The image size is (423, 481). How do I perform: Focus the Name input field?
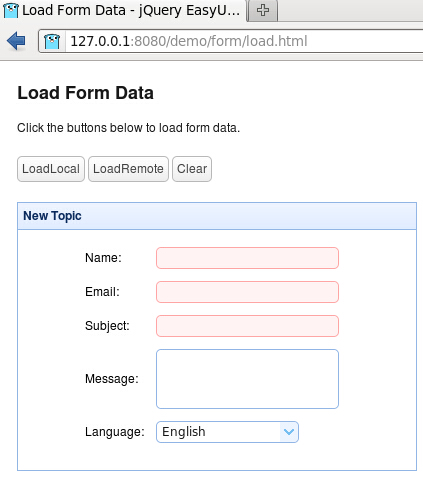coord(247,258)
